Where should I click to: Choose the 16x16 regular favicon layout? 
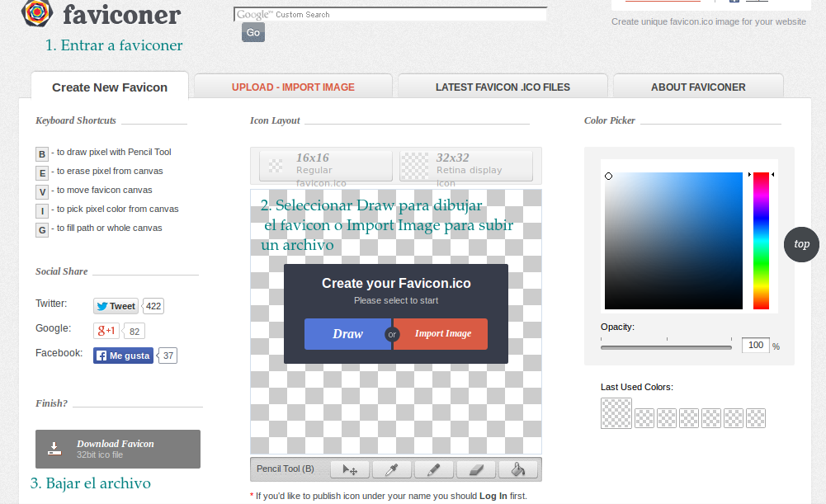[x=326, y=166]
